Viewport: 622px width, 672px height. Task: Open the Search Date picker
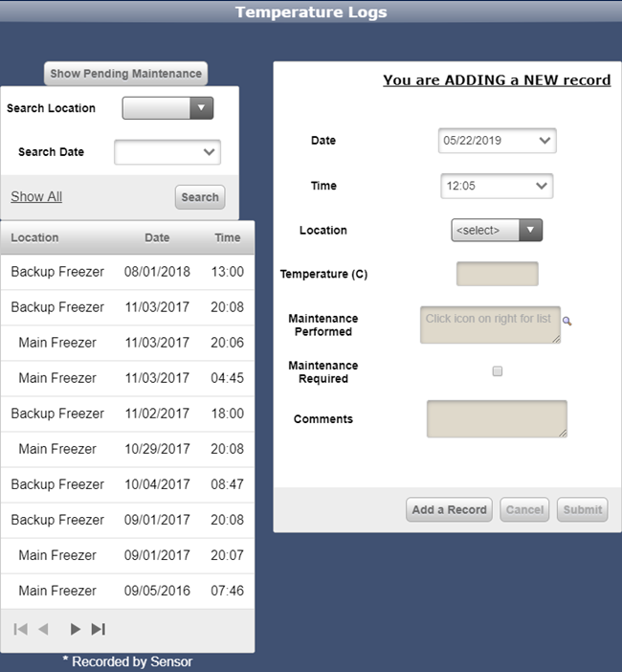[167, 152]
